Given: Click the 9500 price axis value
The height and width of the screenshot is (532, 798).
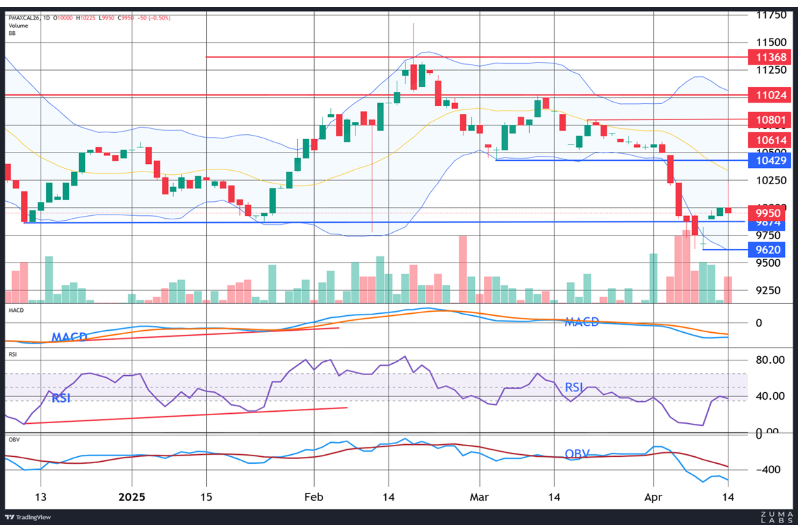Looking at the screenshot, I should point(768,263).
